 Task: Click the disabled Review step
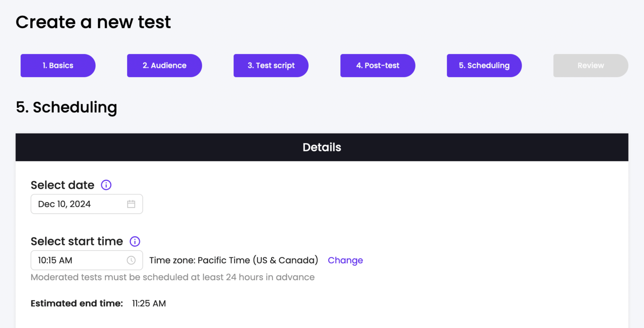tap(590, 65)
